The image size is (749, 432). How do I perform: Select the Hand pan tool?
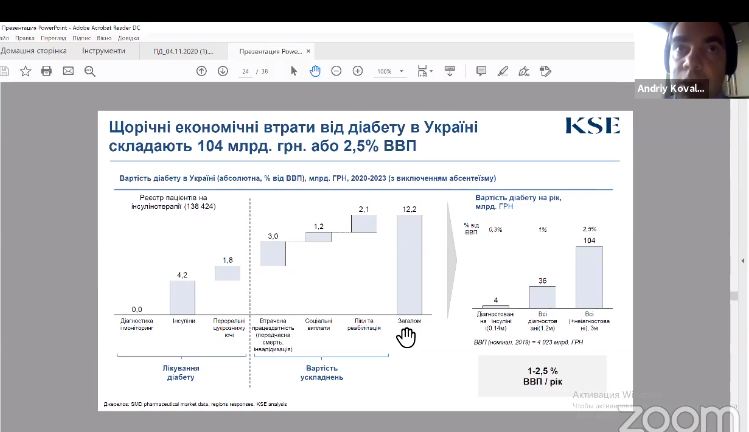[x=315, y=71]
